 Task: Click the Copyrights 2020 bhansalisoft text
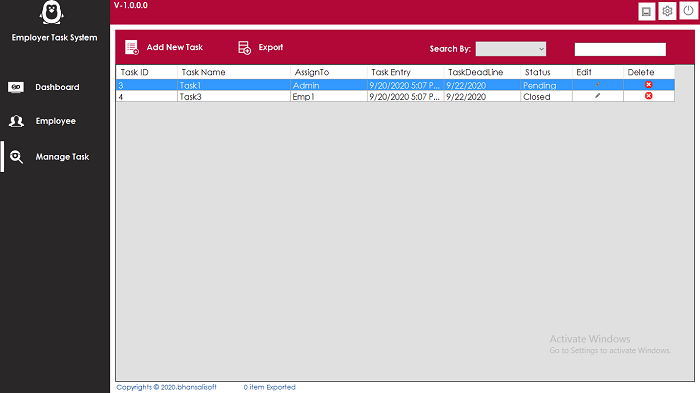pyautogui.click(x=167, y=387)
